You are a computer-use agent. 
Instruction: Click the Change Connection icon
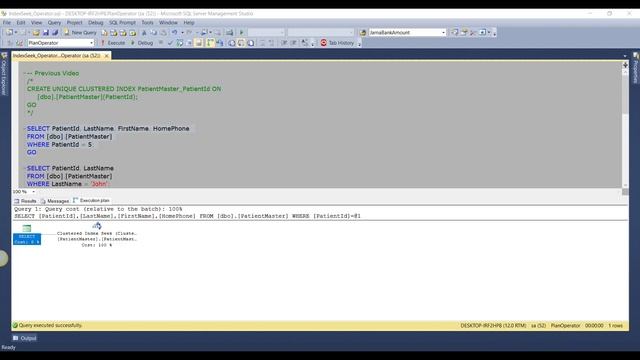(x=19, y=43)
